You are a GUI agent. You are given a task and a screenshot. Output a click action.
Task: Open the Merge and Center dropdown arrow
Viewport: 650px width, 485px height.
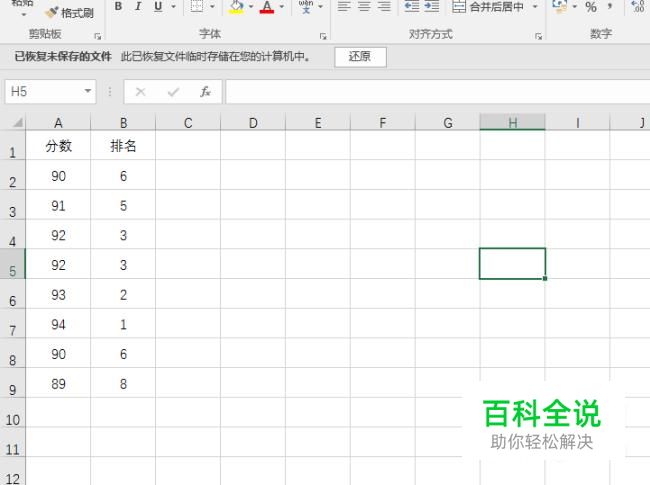coord(535,7)
